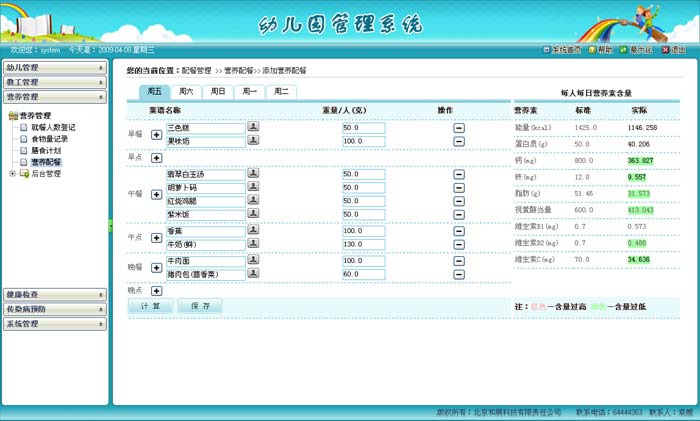The height and width of the screenshot is (421, 700).
Task: Expand the 健康检查 accordion panel
Action: (53, 295)
